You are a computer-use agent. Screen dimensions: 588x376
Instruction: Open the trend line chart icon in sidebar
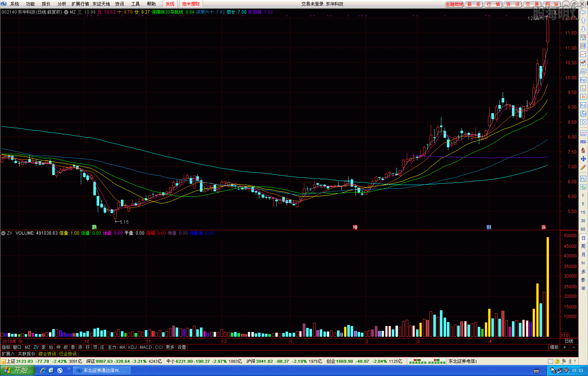point(583,54)
